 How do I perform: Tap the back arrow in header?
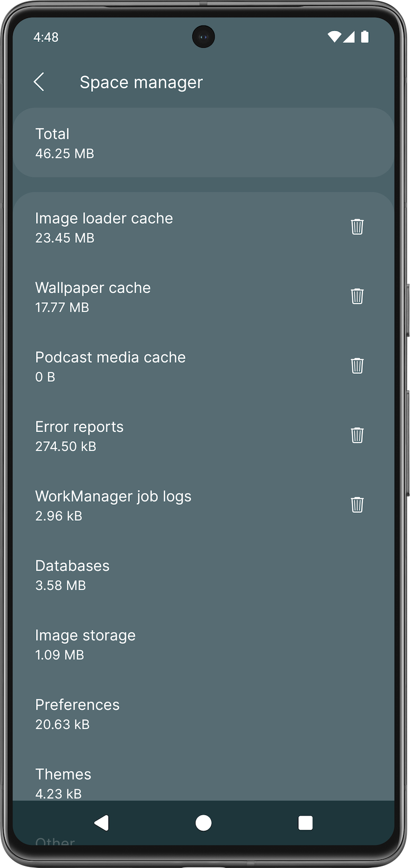pos(39,82)
